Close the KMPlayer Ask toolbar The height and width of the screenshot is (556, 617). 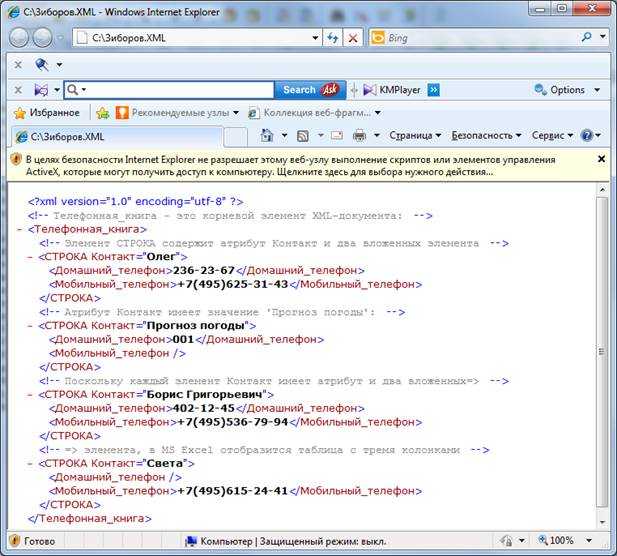tap(18, 90)
